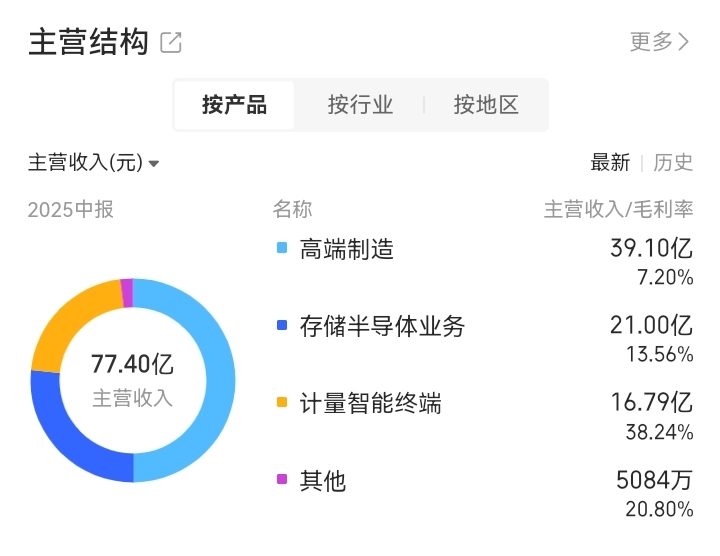Switch to the 按产品 tab
The height and width of the screenshot is (556, 720).
pyautogui.click(x=234, y=105)
